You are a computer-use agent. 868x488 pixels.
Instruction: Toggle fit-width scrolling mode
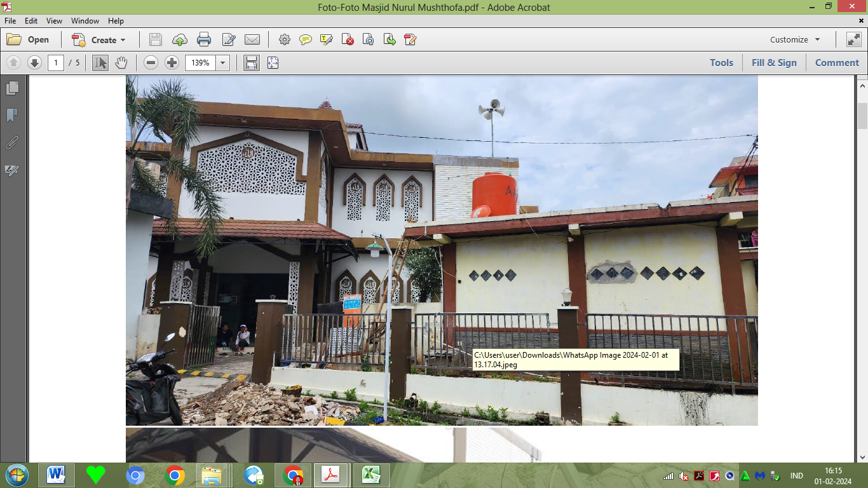click(x=252, y=62)
